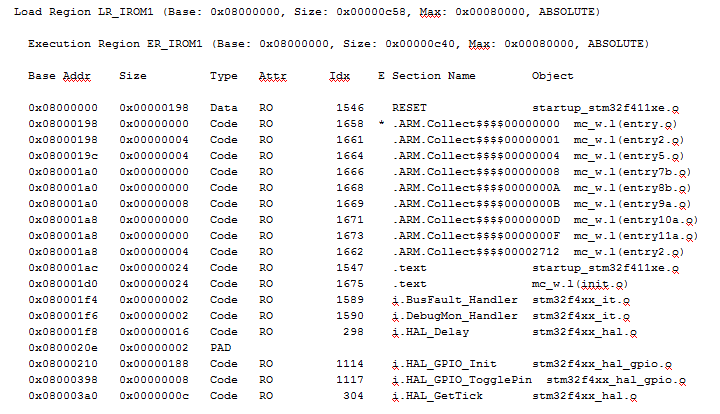
Task: Click i.HAL_GetTick section name
Action: point(437,396)
